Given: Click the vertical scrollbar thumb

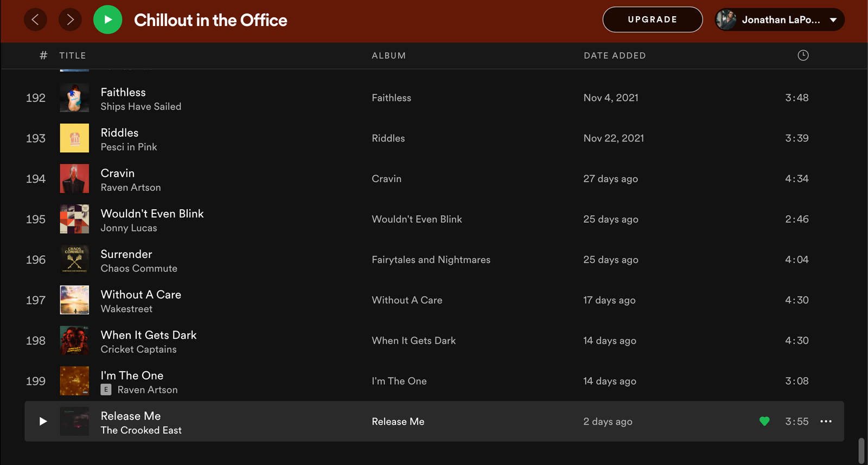Looking at the screenshot, I should click(861, 450).
